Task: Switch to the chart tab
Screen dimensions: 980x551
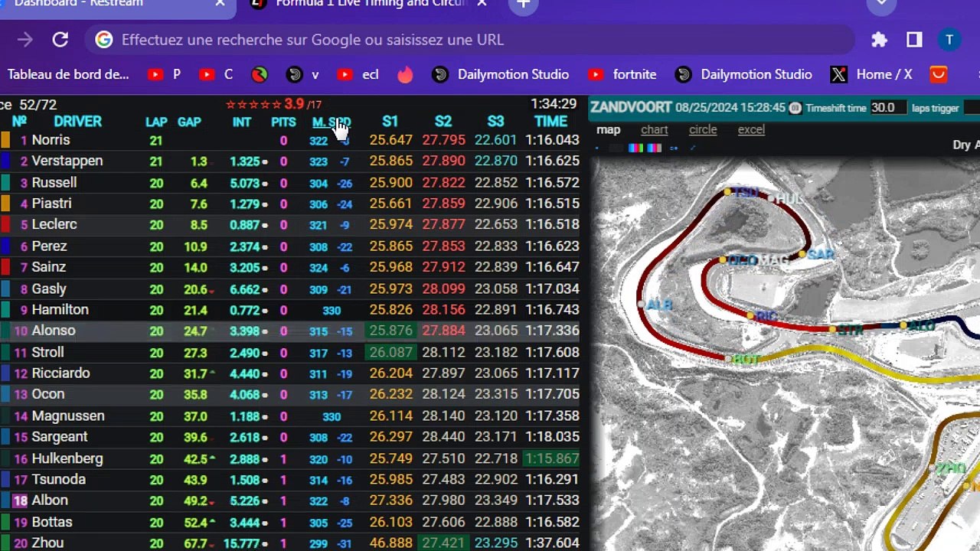Action: pos(655,129)
